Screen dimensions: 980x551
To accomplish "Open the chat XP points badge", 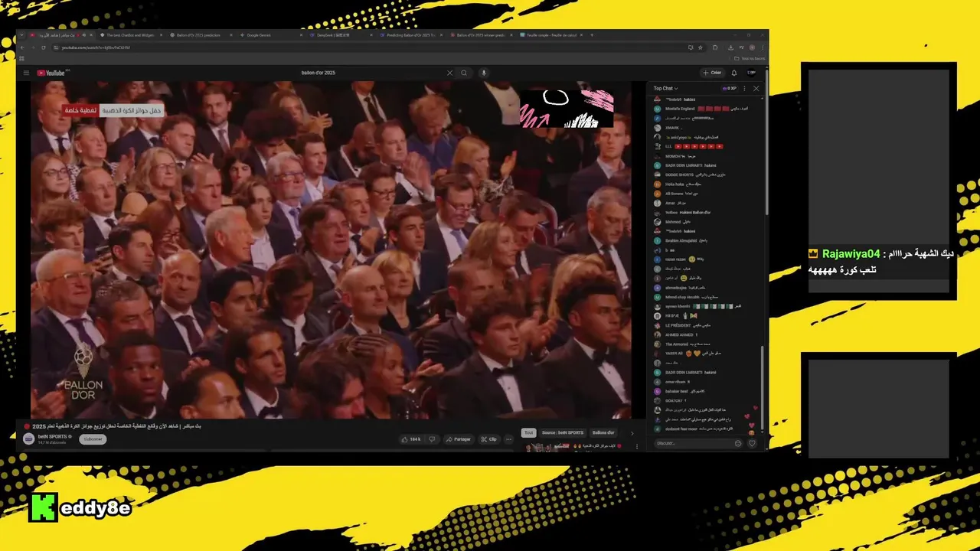I will pos(730,88).
